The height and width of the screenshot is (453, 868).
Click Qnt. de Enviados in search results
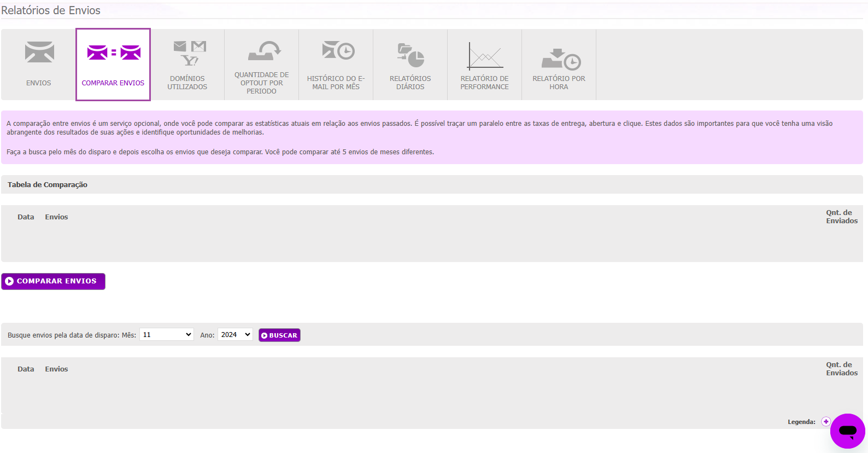(842, 369)
